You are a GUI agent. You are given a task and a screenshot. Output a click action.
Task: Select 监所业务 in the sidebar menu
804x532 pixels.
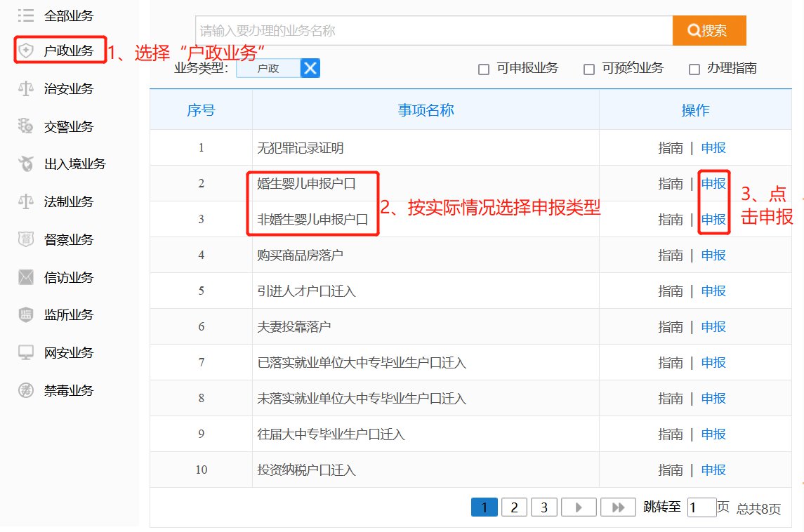coord(68,315)
